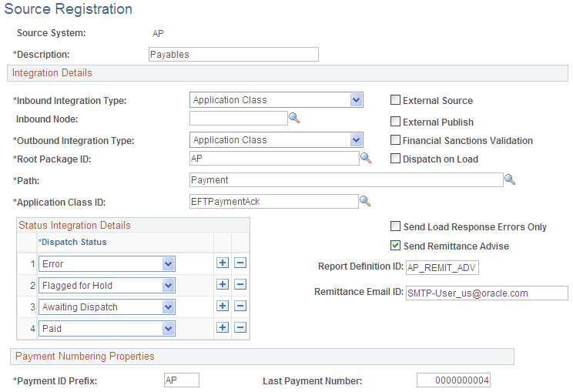The image size is (573, 392).
Task: Open lookup for Inbound Node
Action: point(294,118)
